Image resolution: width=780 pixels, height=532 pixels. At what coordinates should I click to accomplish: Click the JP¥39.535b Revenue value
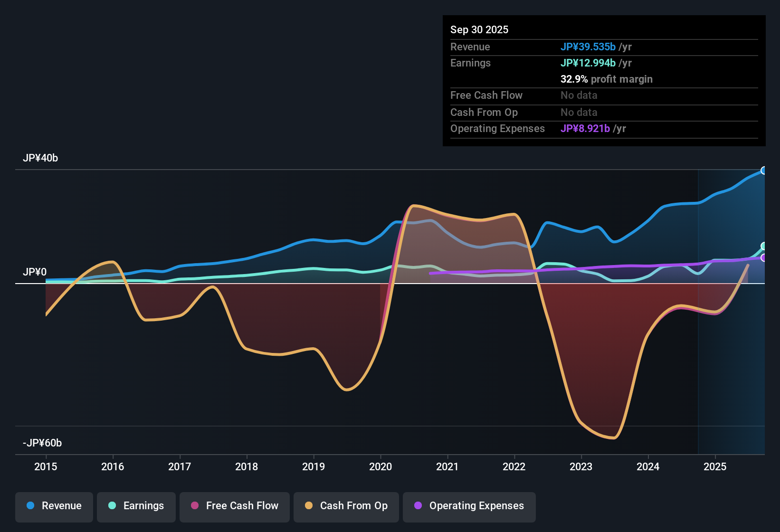pyautogui.click(x=589, y=47)
